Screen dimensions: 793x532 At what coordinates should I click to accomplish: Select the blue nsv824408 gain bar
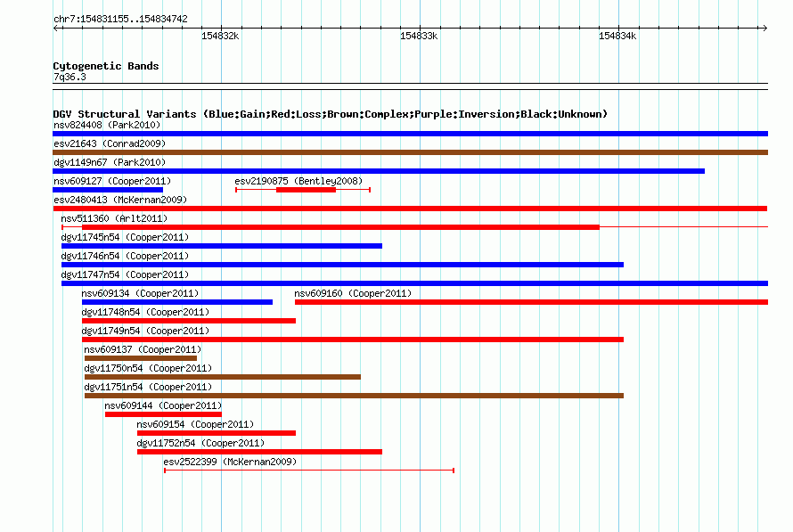(410, 134)
